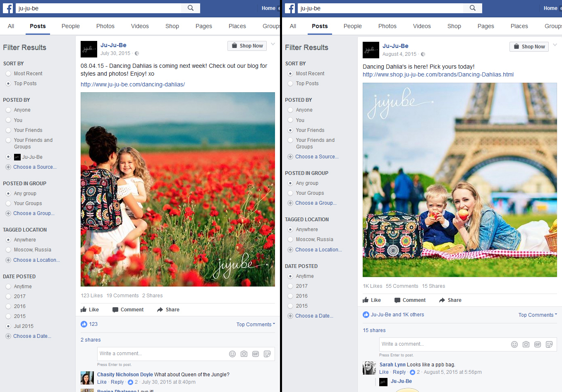The width and height of the screenshot is (562, 392).
Task: Open Ju-Ju-Be avatar on August 4 post
Action: click(x=371, y=50)
